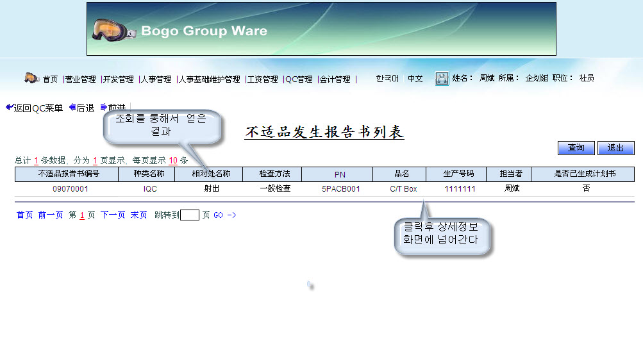Click the 查询 button
The width and height of the screenshot is (643, 364).
coord(576,148)
